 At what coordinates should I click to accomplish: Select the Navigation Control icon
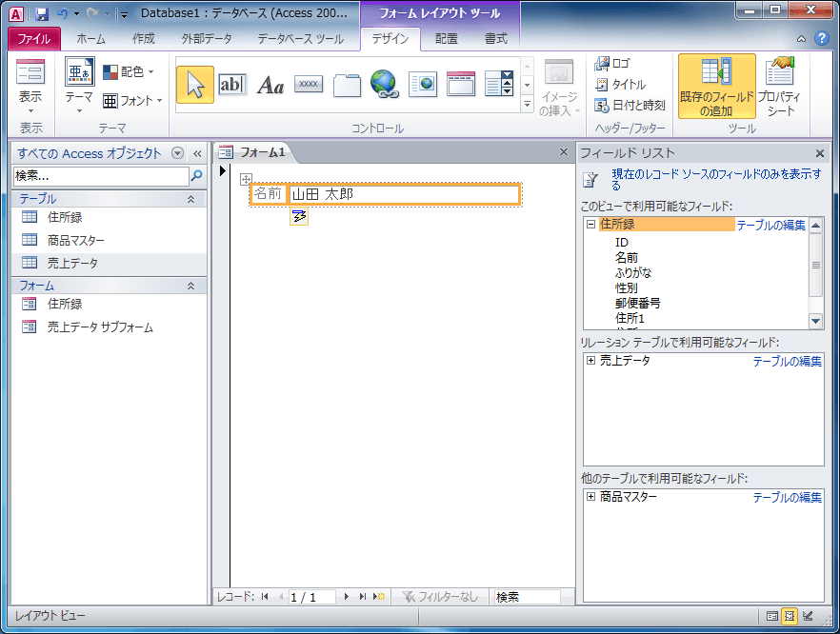[461, 85]
